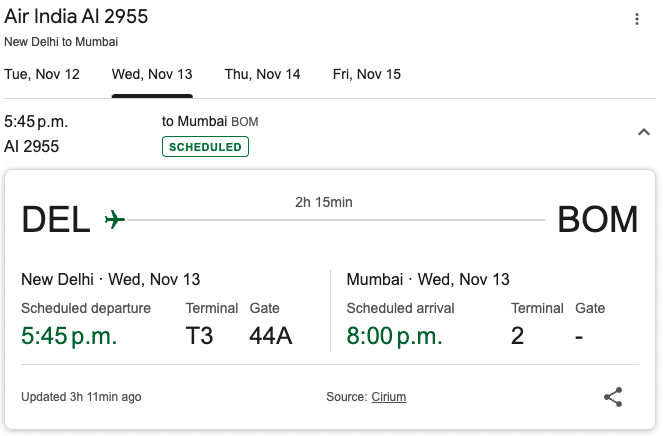
Task: Click departure gate 44A
Action: coord(270,336)
